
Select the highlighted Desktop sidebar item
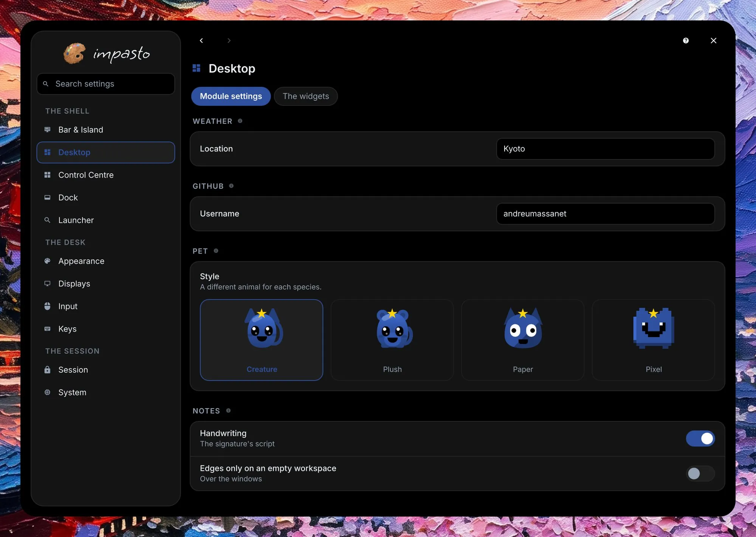(106, 152)
